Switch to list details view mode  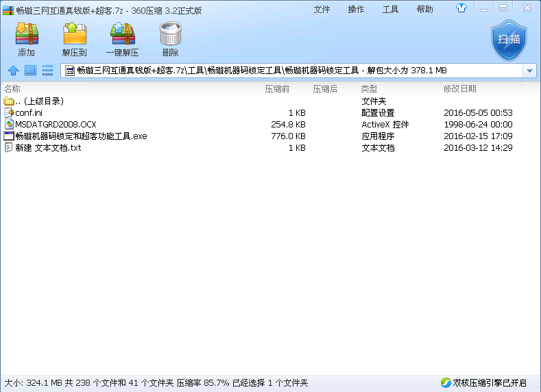pyautogui.click(x=48, y=71)
